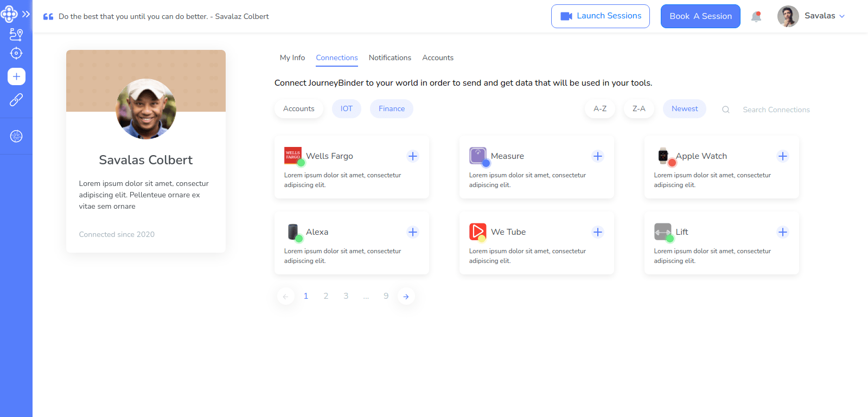This screenshot has height=417, width=868.
Task: Click the Launch Sessions button
Action: click(x=600, y=16)
